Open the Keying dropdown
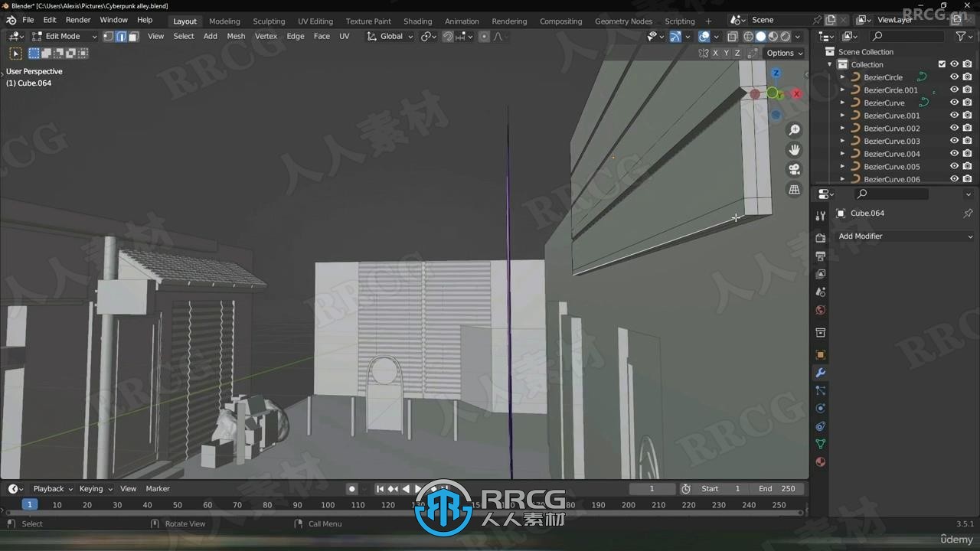This screenshot has width=980, height=551. tap(96, 488)
